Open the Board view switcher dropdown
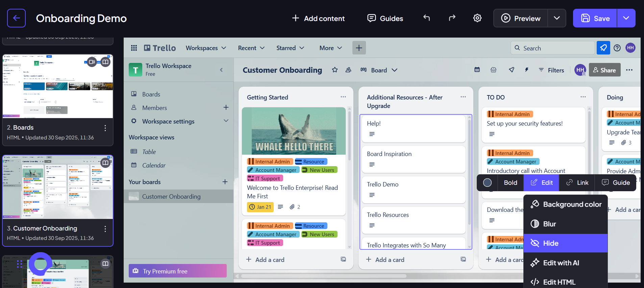This screenshot has width=644, height=288. (x=379, y=70)
